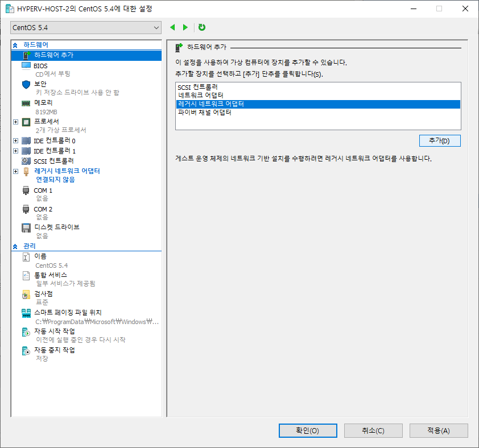Expand 레거시 네트워크 어댑터 tree node

pos(15,171)
